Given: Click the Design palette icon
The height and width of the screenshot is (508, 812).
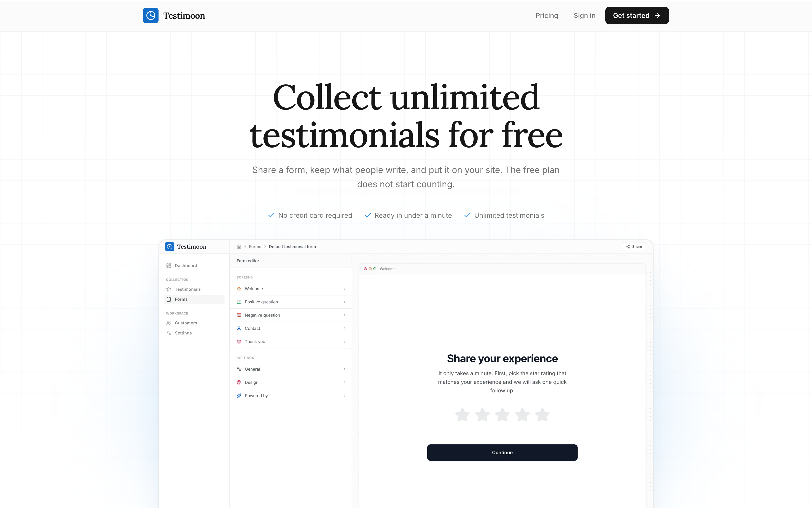Looking at the screenshot, I should [239, 382].
